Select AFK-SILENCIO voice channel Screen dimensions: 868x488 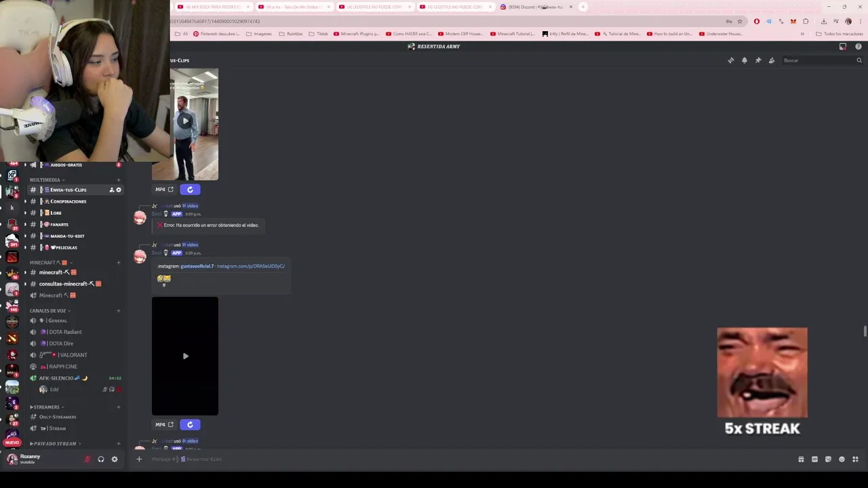coord(75,378)
